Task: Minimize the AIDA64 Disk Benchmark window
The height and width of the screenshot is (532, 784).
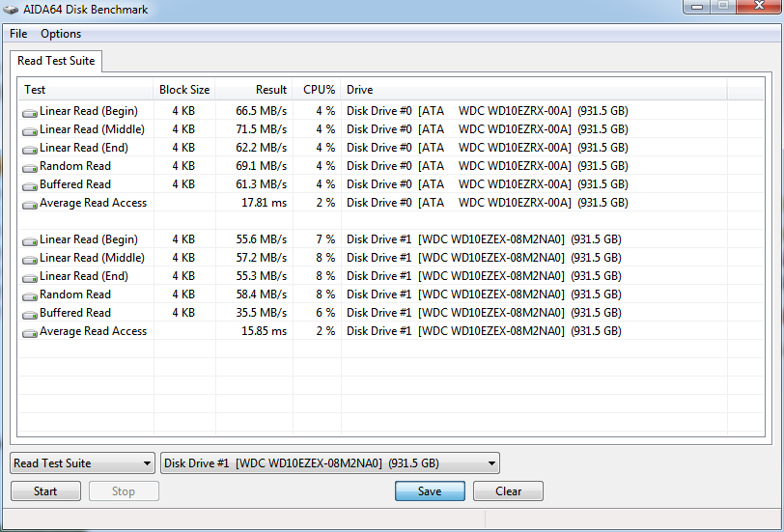Action: (697, 6)
